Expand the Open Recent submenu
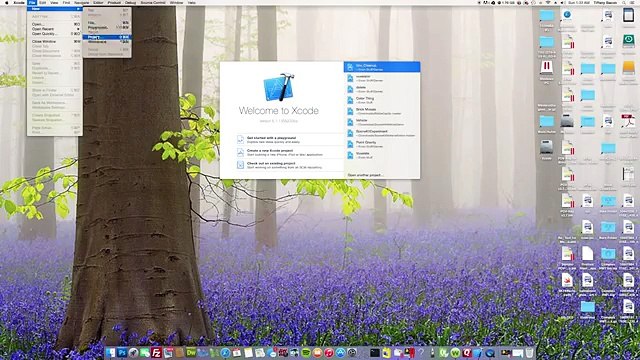The width and height of the screenshot is (640, 360). click(x=55, y=29)
